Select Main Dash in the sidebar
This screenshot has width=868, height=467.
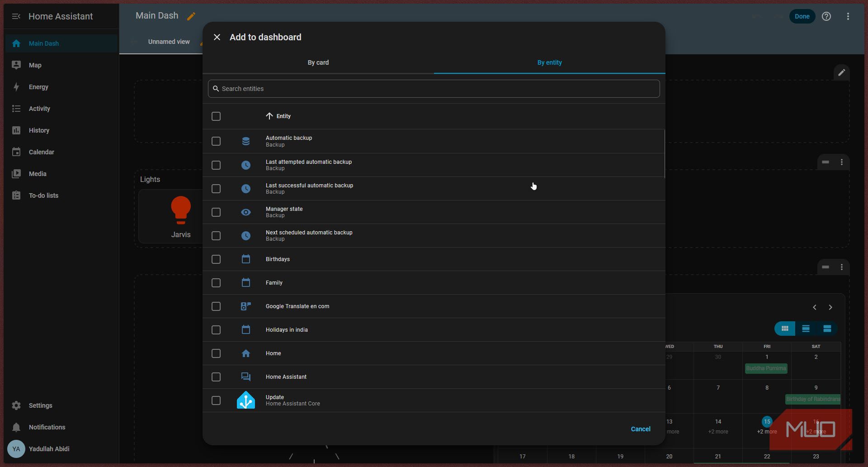tap(61, 43)
